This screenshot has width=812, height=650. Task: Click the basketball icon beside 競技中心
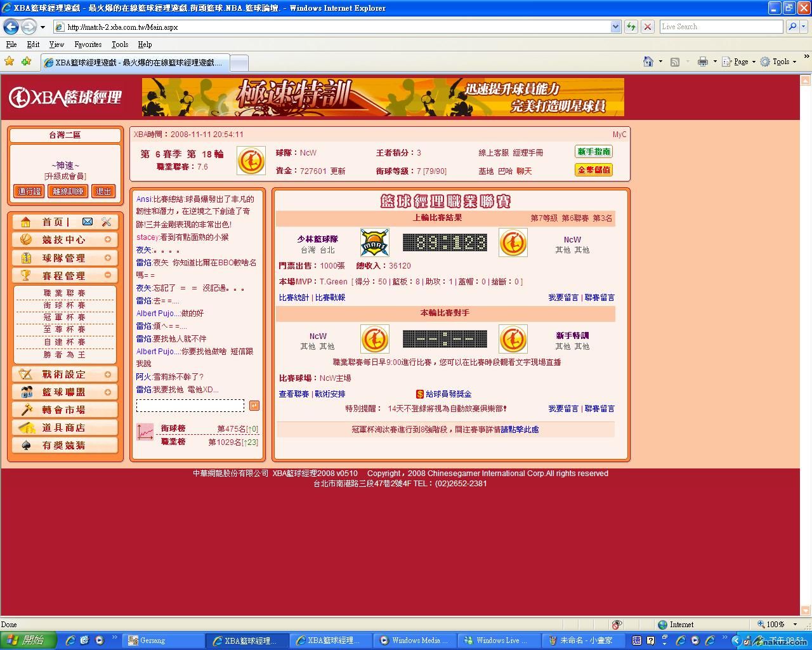(x=26, y=239)
